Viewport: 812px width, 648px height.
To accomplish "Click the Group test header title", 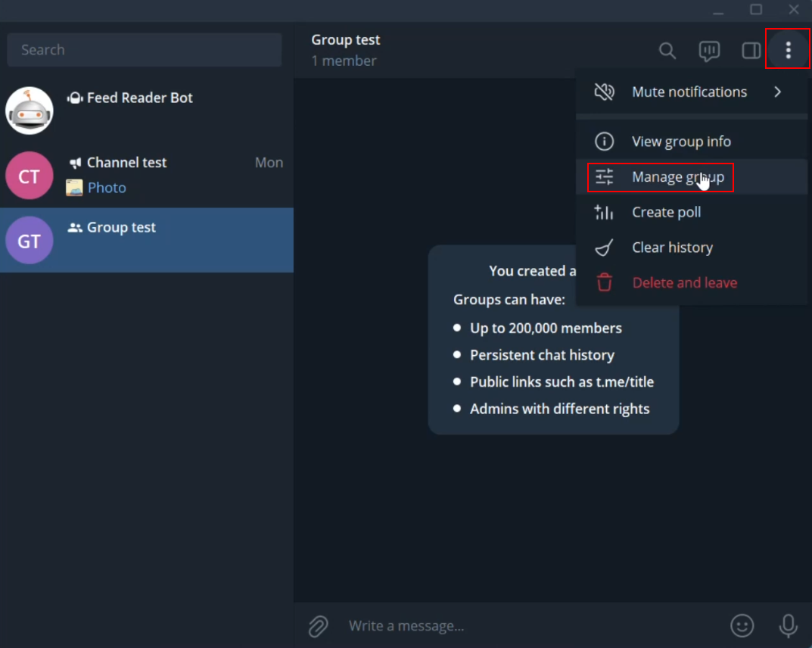I will click(346, 40).
